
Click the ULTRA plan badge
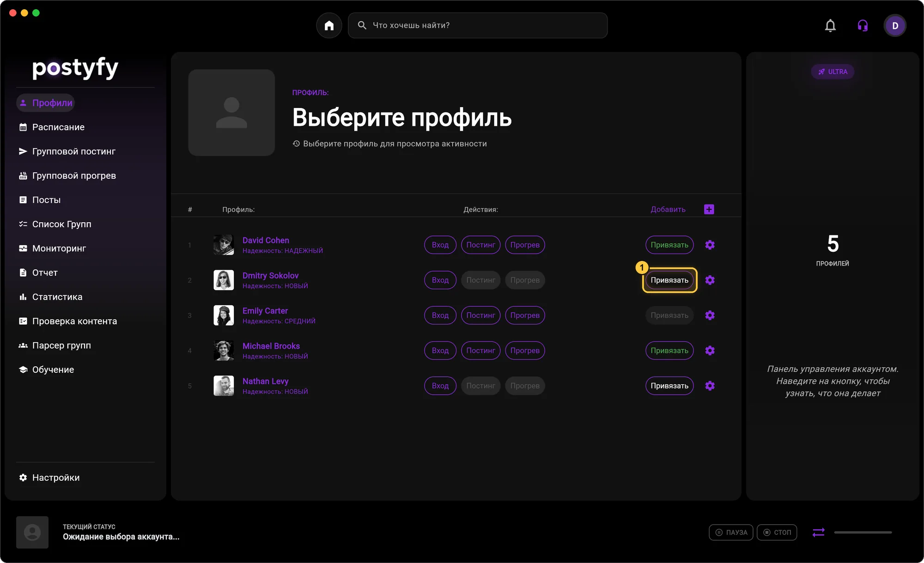[833, 72]
